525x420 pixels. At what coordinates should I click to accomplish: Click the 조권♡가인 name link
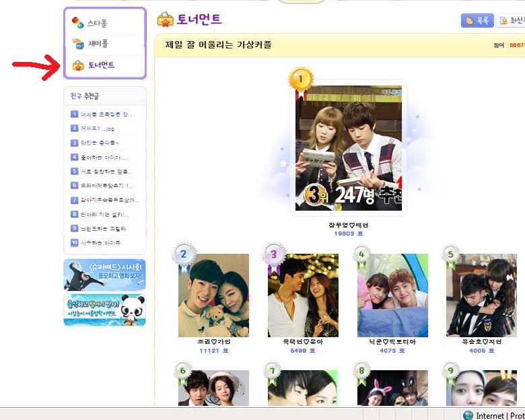pyautogui.click(x=213, y=342)
